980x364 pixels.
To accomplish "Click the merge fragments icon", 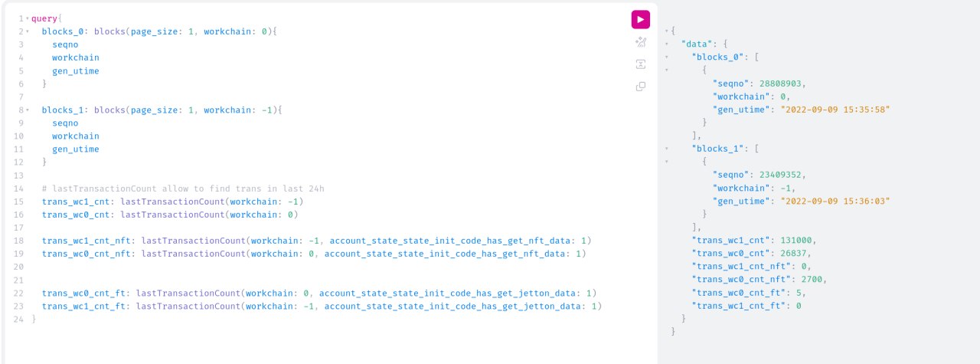I will pos(641,64).
